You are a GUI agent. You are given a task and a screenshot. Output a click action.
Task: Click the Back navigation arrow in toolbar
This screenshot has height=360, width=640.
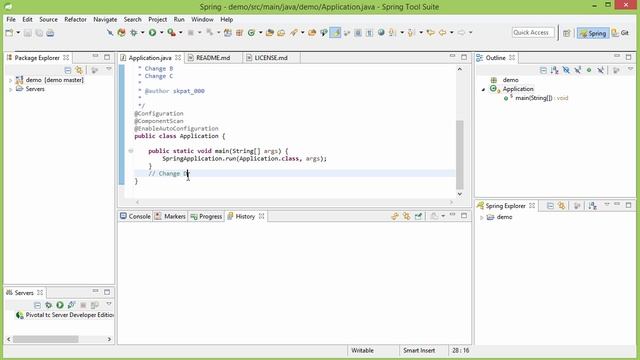click(x=442, y=33)
